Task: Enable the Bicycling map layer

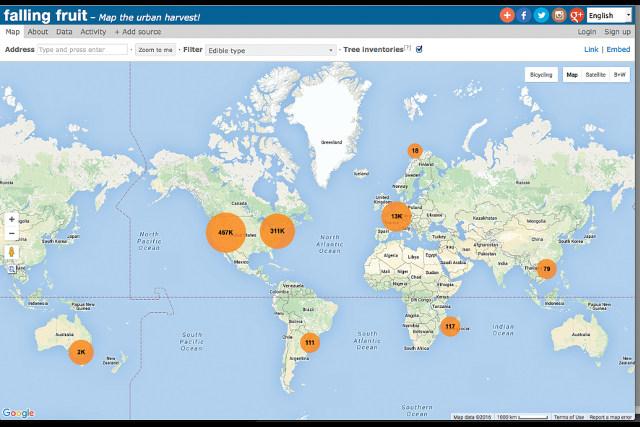Action: pyautogui.click(x=541, y=75)
